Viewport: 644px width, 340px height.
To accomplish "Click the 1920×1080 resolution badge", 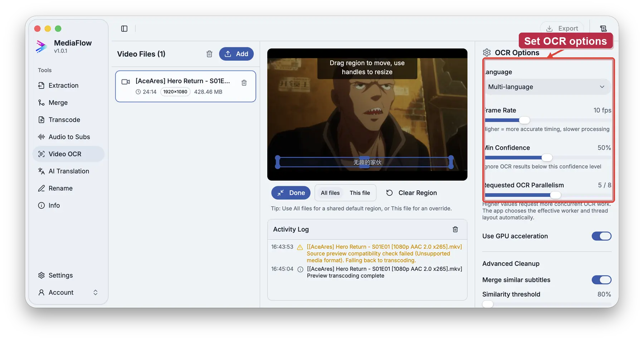I will pyautogui.click(x=175, y=92).
